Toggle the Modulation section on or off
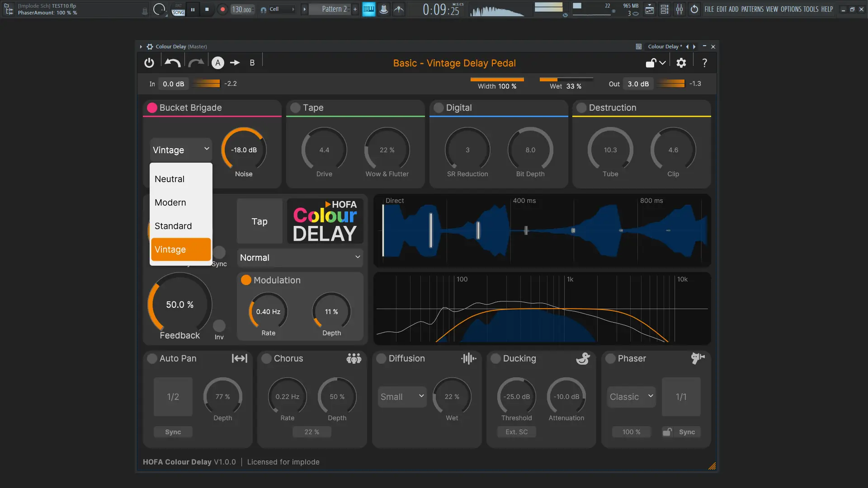This screenshot has width=868, height=488. tap(245, 280)
